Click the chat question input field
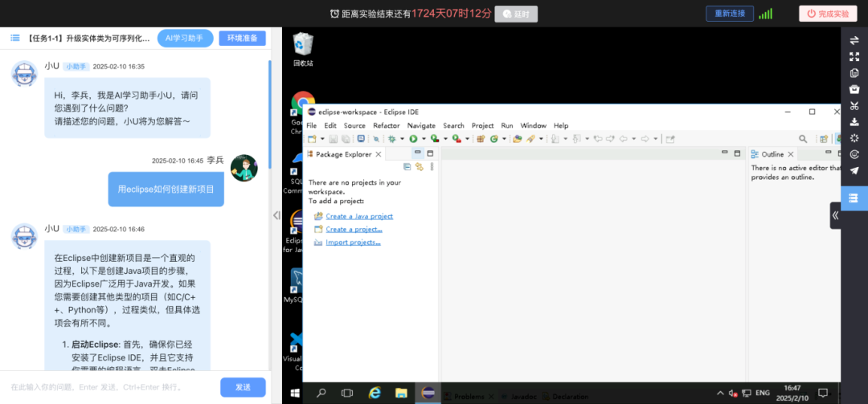 click(108, 387)
